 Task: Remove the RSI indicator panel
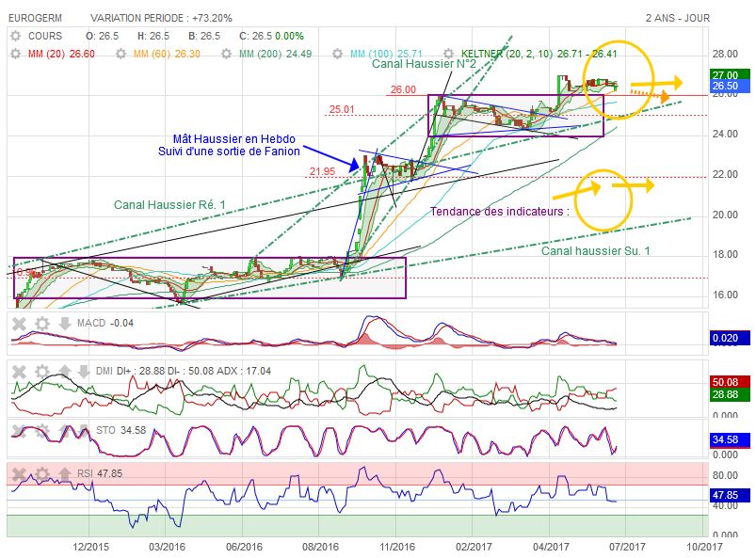(x=19, y=473)
